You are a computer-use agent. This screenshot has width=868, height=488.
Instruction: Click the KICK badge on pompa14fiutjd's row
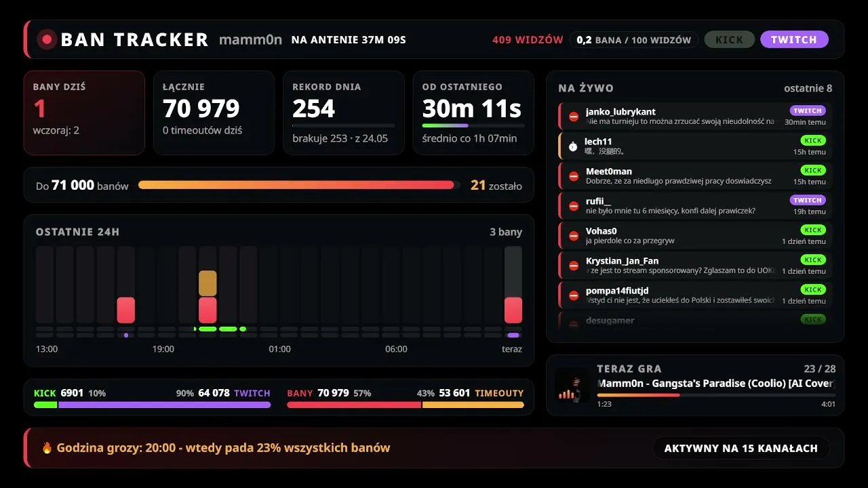[813, 289]
